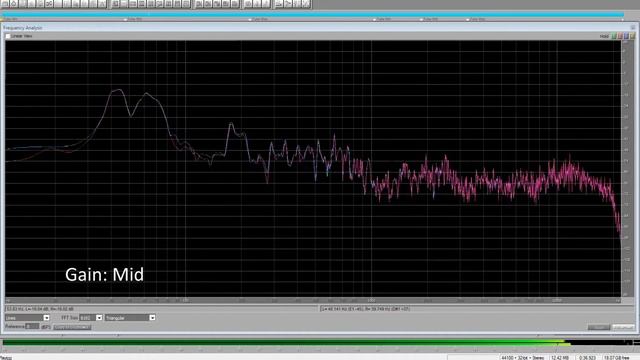Click the green Hold button

coord(614,36)
